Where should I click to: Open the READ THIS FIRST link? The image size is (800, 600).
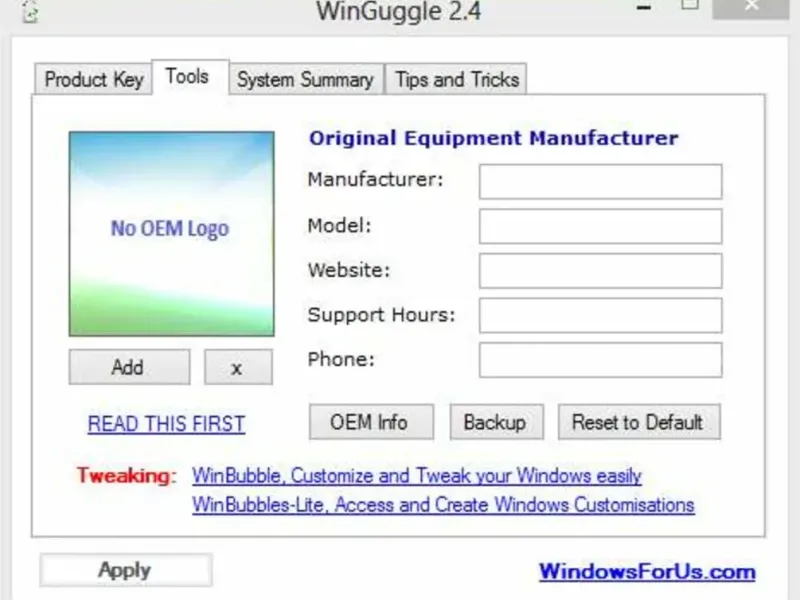tap(166, 424)
